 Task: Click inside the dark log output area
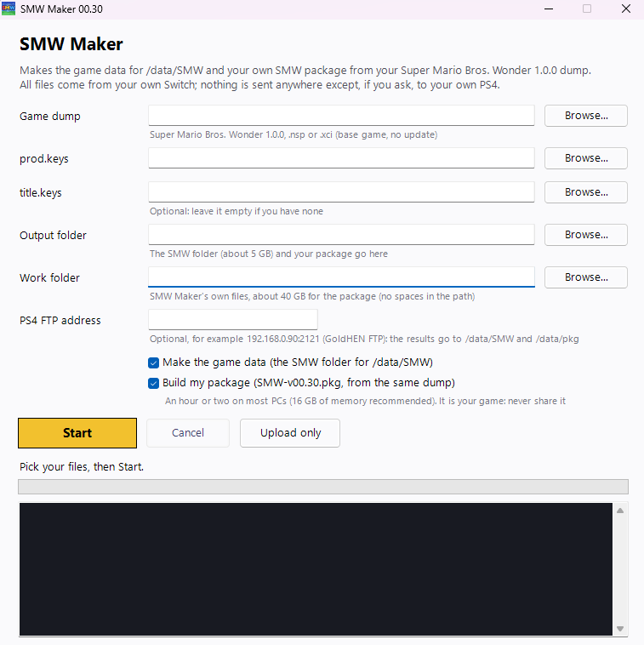coord(316,569)
